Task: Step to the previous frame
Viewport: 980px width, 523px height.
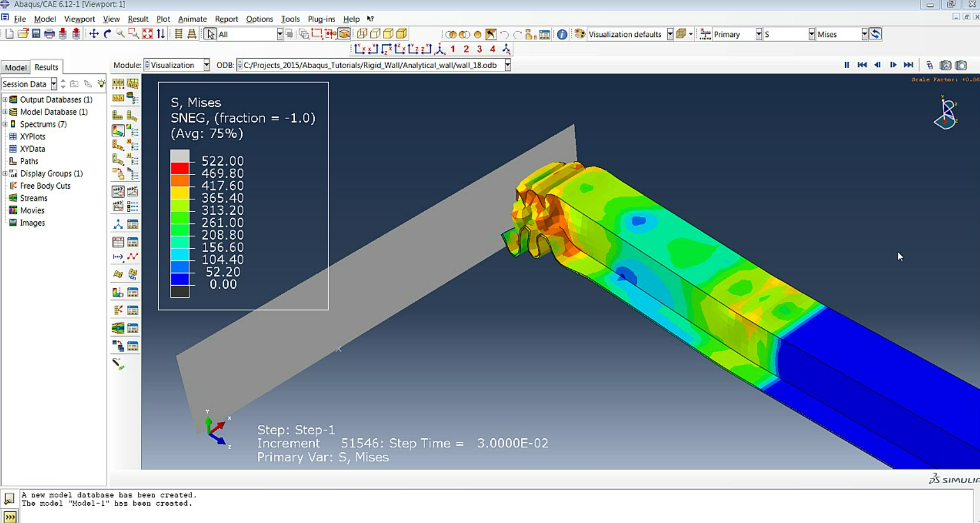Action: point(877,65)
